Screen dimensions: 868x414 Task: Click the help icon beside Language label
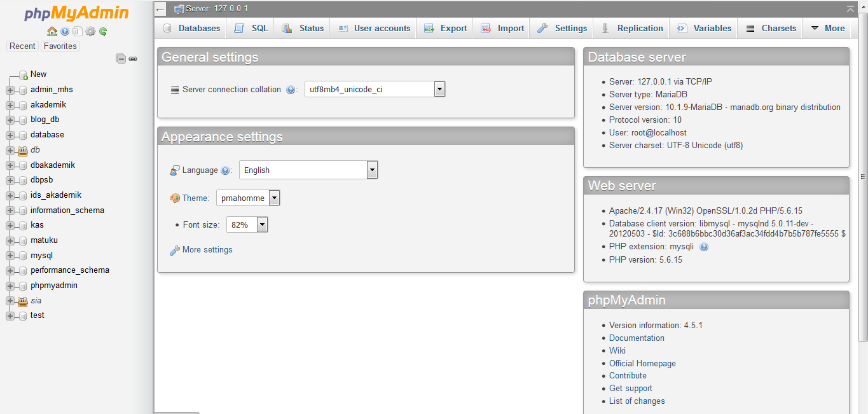coord(225,170)
